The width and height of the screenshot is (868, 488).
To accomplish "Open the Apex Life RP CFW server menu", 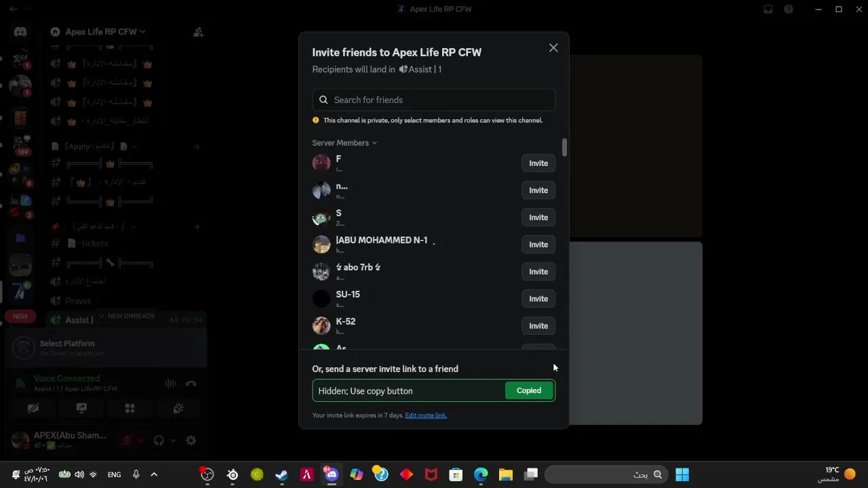I will tap(104, 32).
